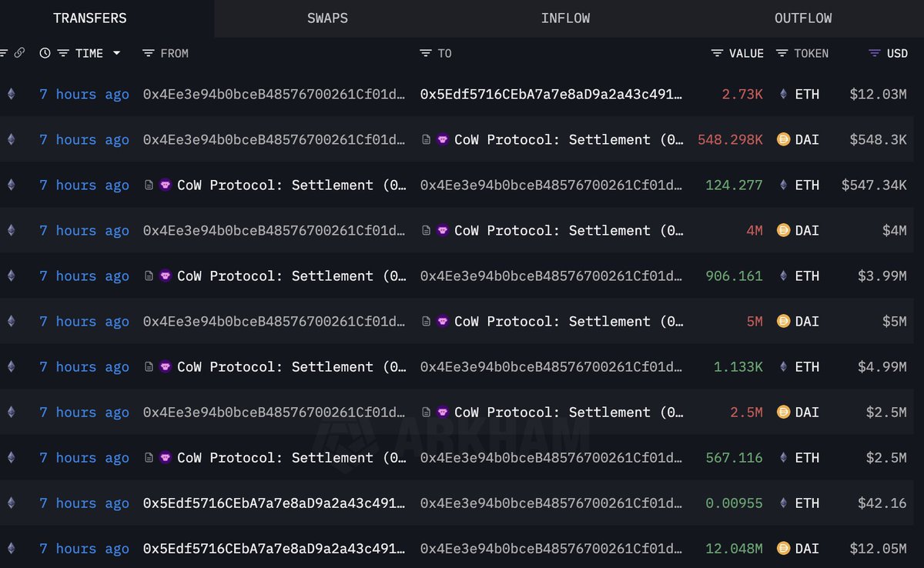Click the DAI token icon on the 548.298K row
The image size is (924, 568).
click(784, 139)
